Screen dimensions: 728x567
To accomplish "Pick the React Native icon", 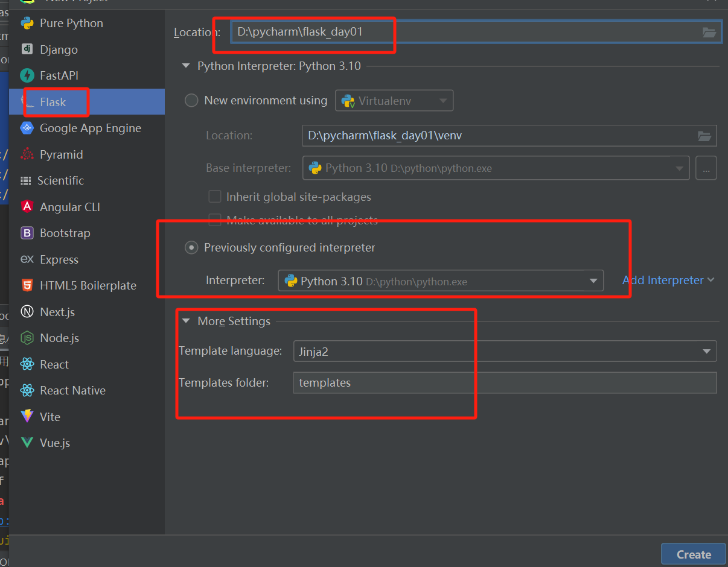I will (27, 390).
